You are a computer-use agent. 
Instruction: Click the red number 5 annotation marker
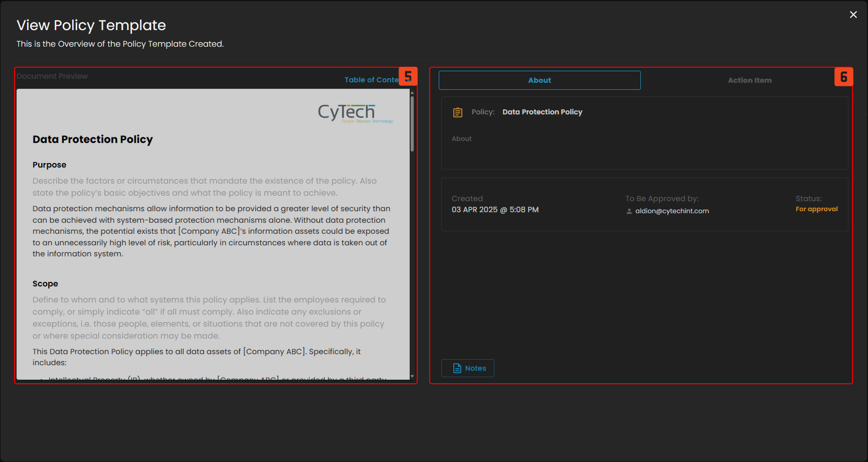pyautogui.click(x=408, y=77)
